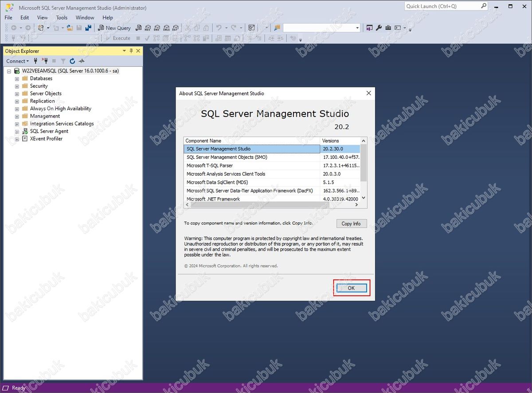Image resolution: width=532 pixels, height=393 pixels.
Task: Click the Save All toolbar icon
Action: tap(88, 28)
